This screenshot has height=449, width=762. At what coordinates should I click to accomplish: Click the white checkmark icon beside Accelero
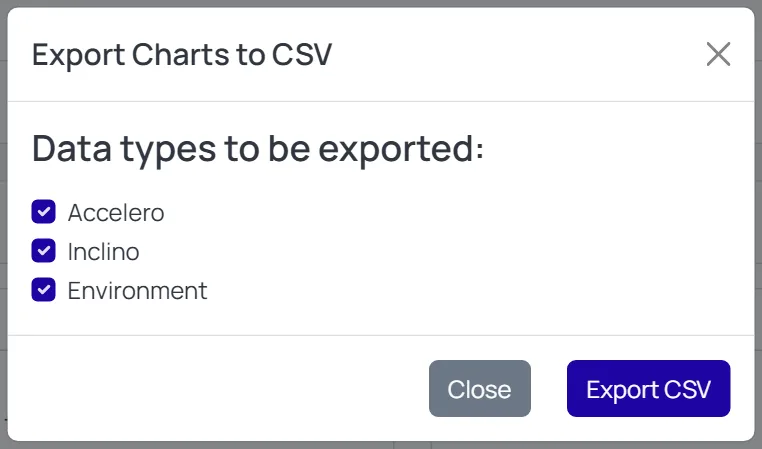[44, 212]
